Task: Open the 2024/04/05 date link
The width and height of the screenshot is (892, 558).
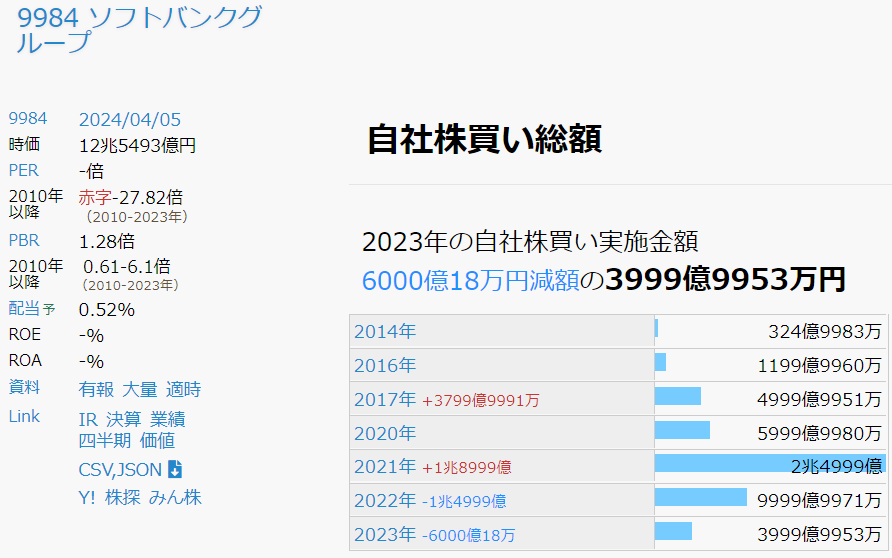Action: [x=130, y=119]
